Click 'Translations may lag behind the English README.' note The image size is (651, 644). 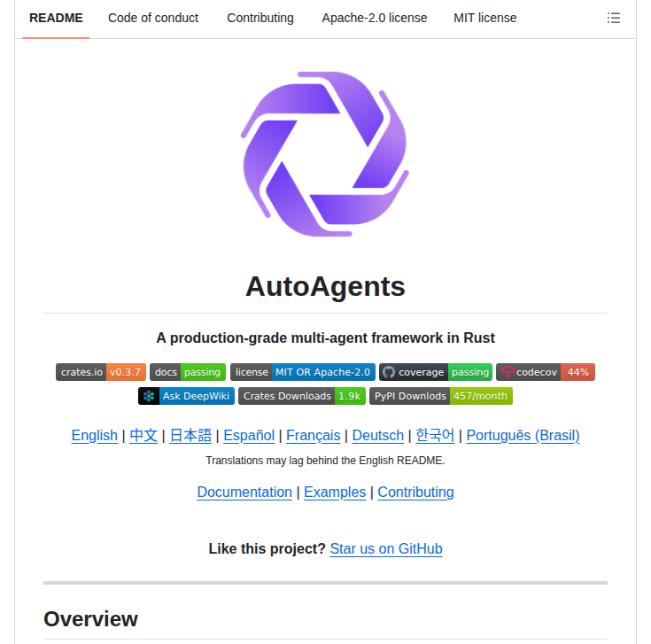click(x=325, y=461)
